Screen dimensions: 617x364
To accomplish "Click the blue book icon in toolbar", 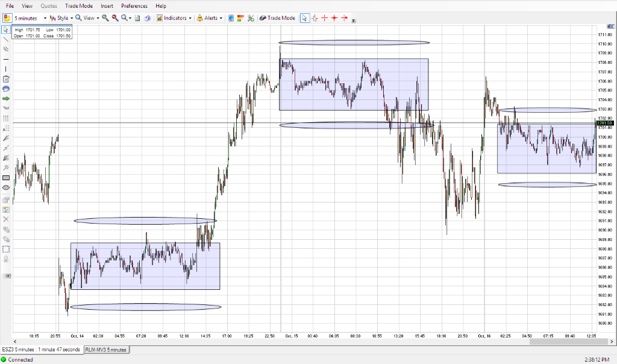I will (231, 18).
